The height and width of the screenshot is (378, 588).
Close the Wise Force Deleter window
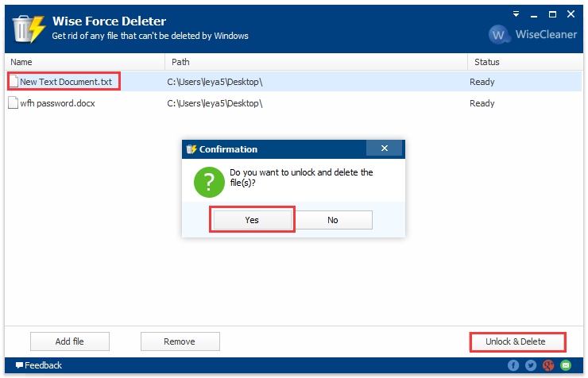[x=571, y=14]
